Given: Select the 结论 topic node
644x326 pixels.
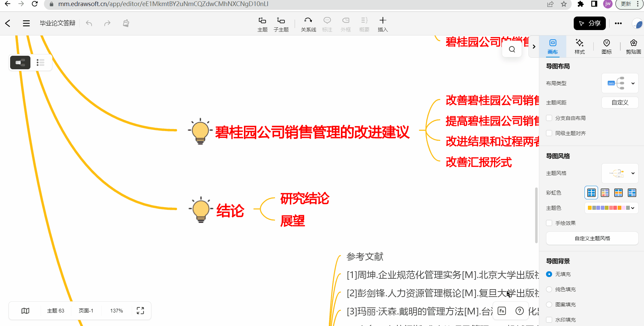Looking at the screenshot, I should coord(230,210).
